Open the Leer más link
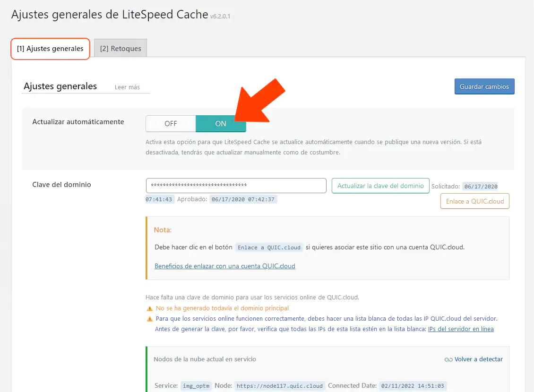534x392 pixels. (127, 87)
